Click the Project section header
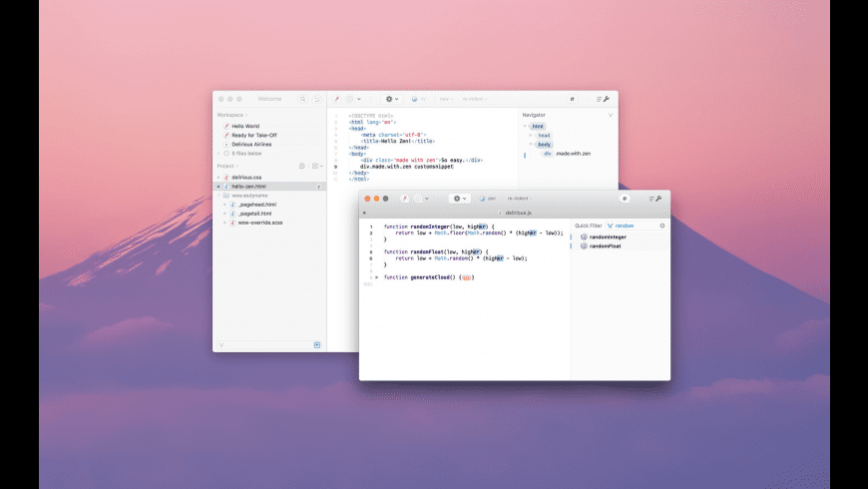The width and height of the screenshot is (868, 489). pyautogui.click(x=227, y=166)
